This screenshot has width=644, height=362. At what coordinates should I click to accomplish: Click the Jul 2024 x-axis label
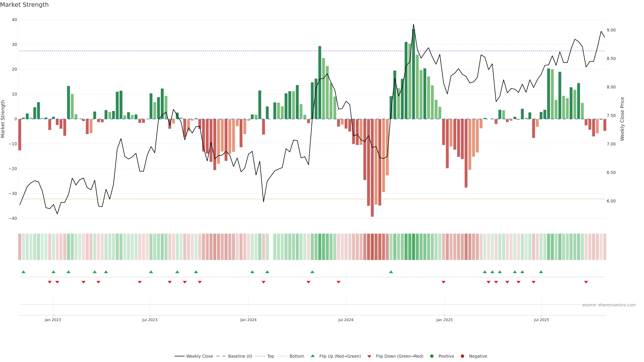coord(346,320)
